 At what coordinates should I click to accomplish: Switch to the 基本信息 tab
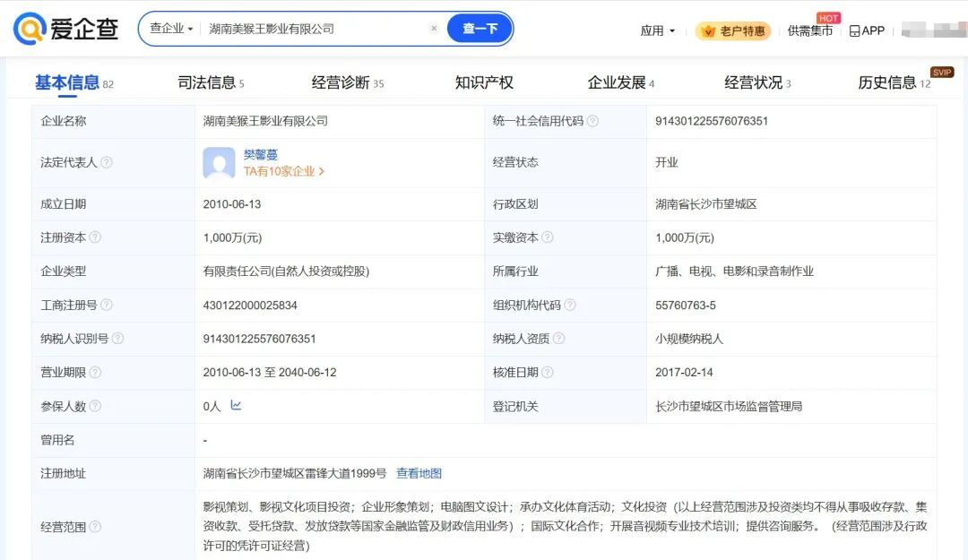coord(74,82)
